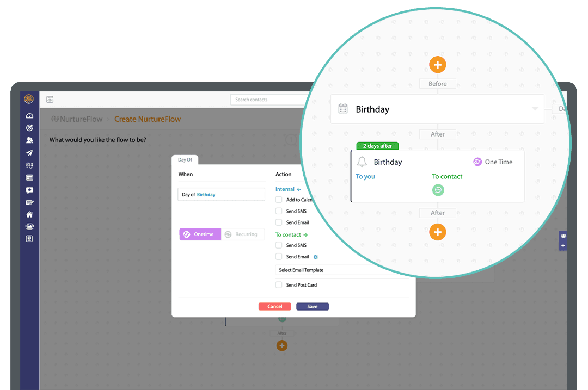Click the plus icon on right edge panel
This screenshot has width=588, height=390.
(563, 246)
